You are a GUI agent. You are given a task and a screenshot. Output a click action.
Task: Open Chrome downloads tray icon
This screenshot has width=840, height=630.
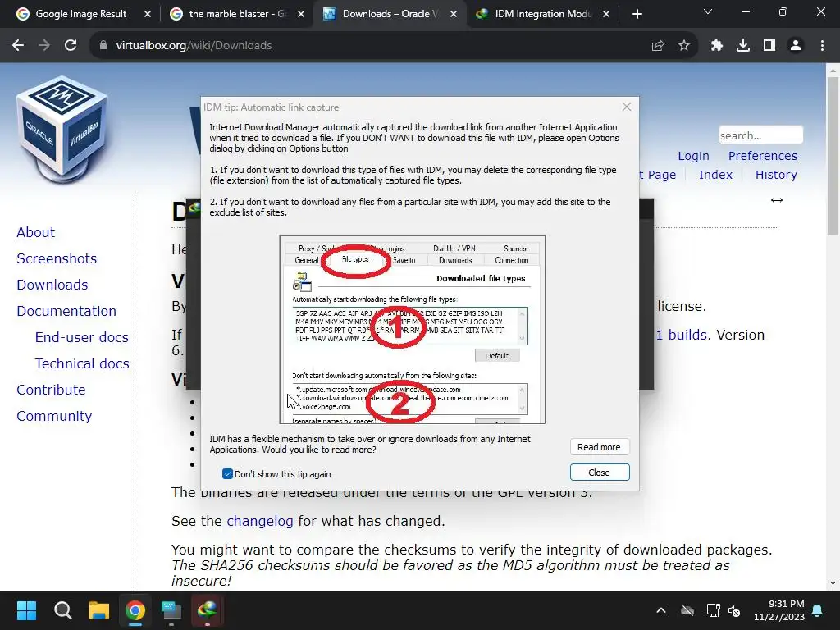743,46
